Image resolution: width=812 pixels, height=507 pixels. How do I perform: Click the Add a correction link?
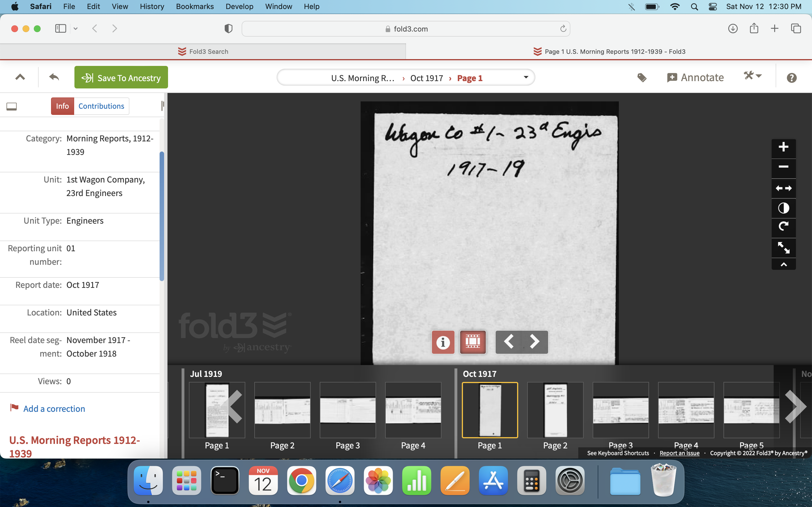[54, 408]
